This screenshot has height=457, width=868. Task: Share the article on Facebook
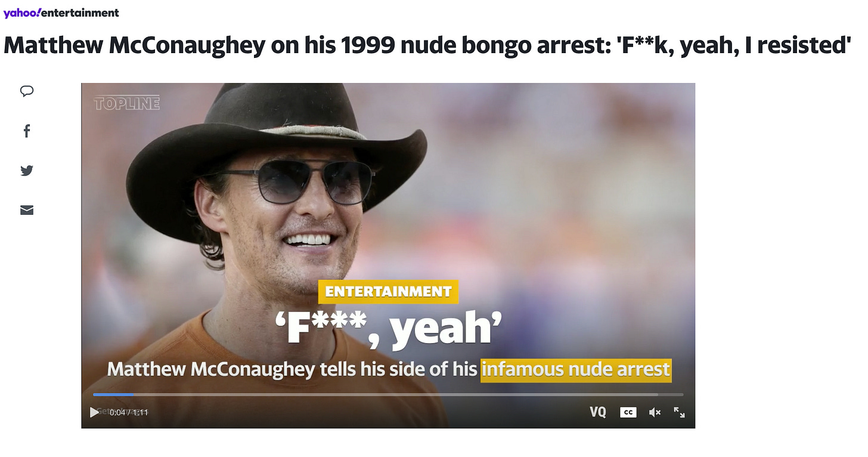[x=27, y=131]
